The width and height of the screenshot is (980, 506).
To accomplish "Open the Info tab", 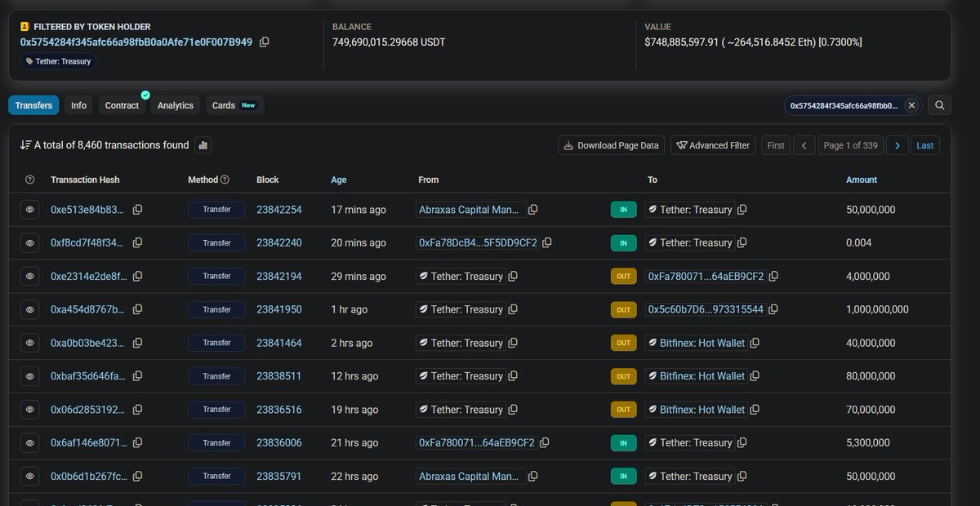I will (x=78, y=105).
